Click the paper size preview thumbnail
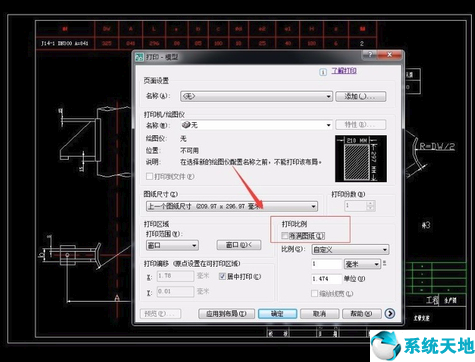Screen dimensions: 475x362 (361, 158)
